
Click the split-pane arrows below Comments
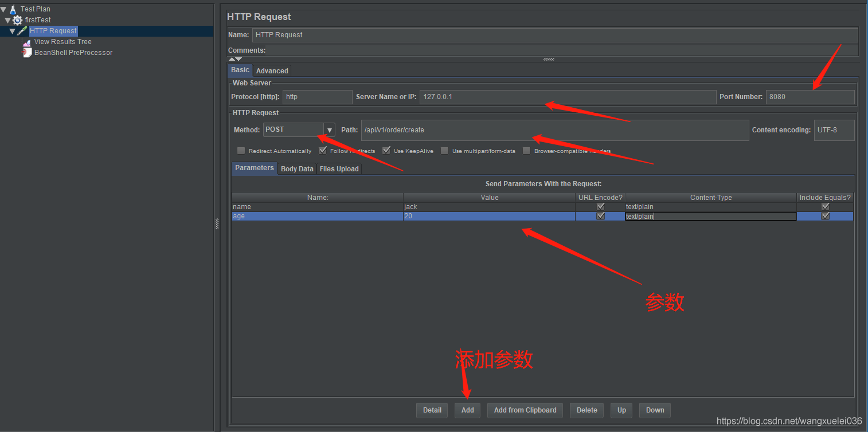[235, 59]
